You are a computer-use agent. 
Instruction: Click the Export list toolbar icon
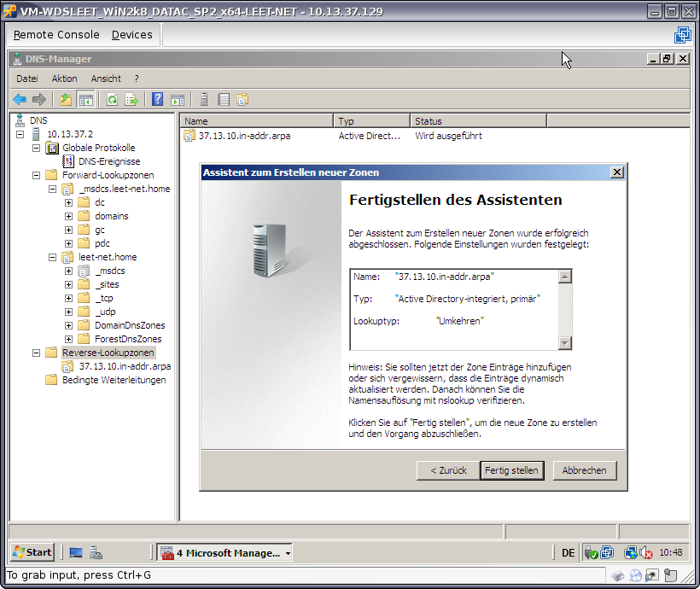[131, 99]
